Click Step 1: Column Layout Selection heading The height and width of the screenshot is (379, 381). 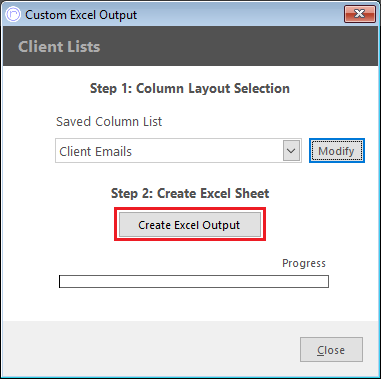pos(190,88)
